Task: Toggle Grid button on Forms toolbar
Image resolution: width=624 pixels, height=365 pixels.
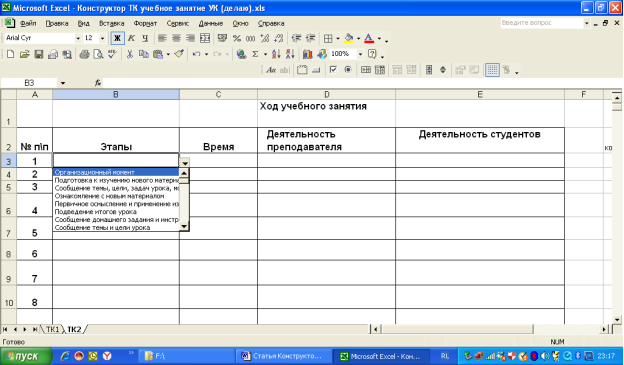Action: tap(492, 70)
